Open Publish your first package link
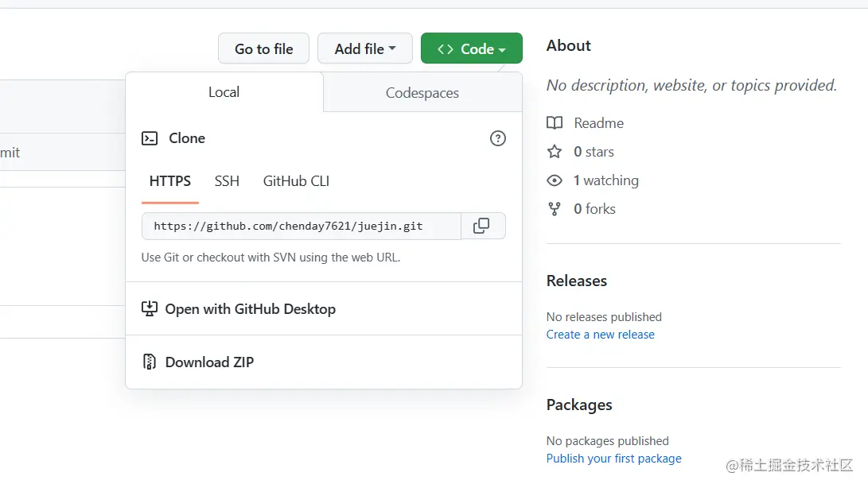The width and height of the screenshot is (868, 488). [x=613, y=459]
